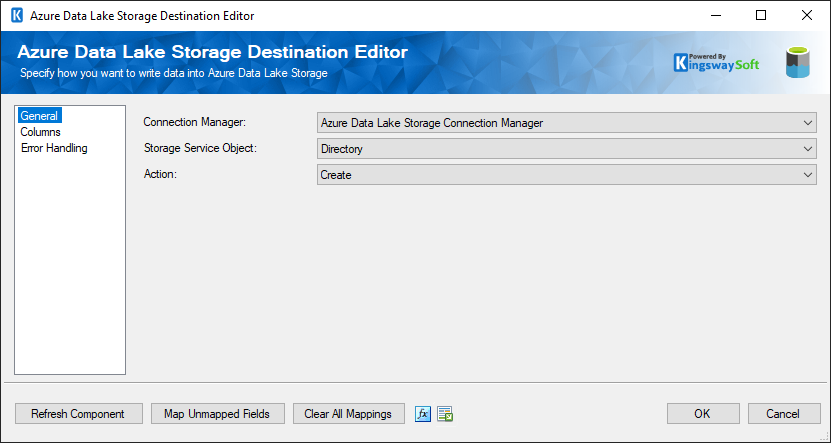Screen dimensions: 831x443
Task: Click the KingswaySoft logo in the header
Action: coord(717,63)
